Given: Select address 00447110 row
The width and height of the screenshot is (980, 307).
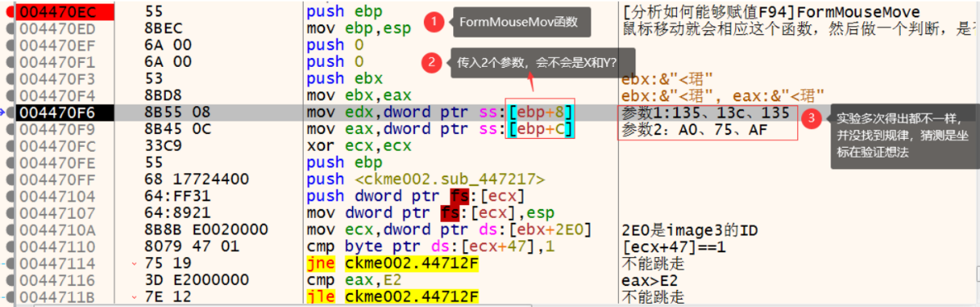Looking at the screenshot, I should 57,246.
